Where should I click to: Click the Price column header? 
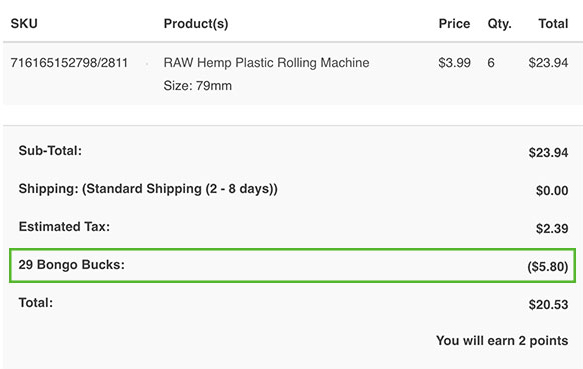pyautogui.click(x=454, y=23)
